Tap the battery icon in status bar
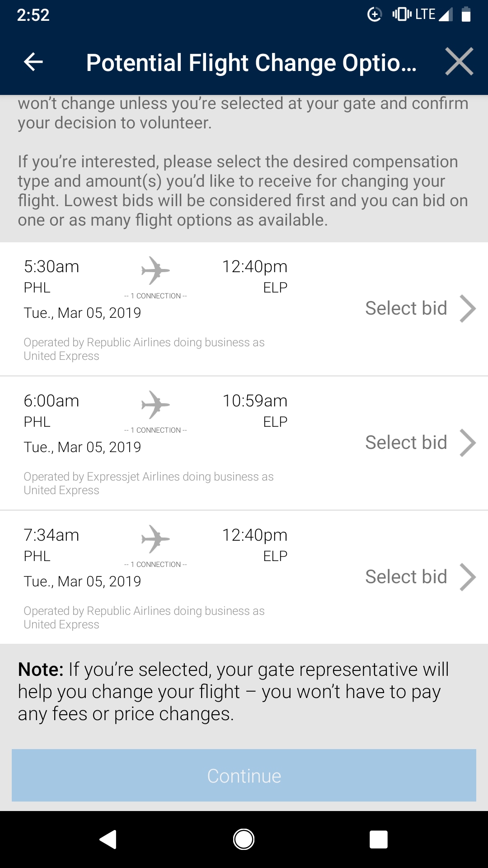This screenshot has width=488, height=868. [x=466, y=14]
